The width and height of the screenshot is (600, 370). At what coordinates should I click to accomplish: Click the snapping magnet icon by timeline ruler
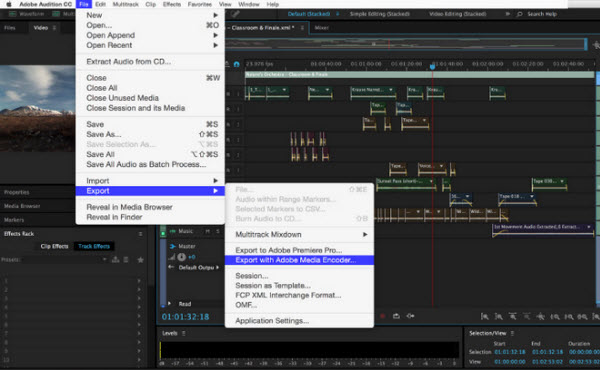click(237, 64)
